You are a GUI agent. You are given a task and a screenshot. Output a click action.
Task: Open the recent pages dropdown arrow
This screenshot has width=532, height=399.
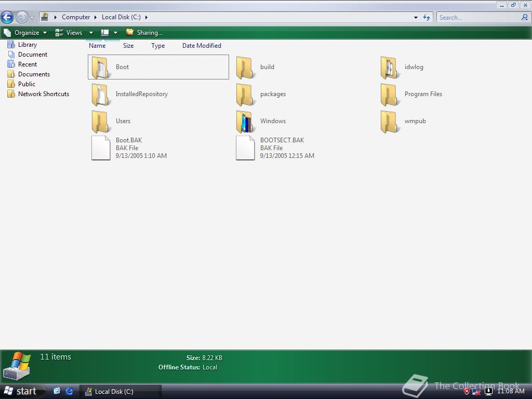[x=32, y=18]
